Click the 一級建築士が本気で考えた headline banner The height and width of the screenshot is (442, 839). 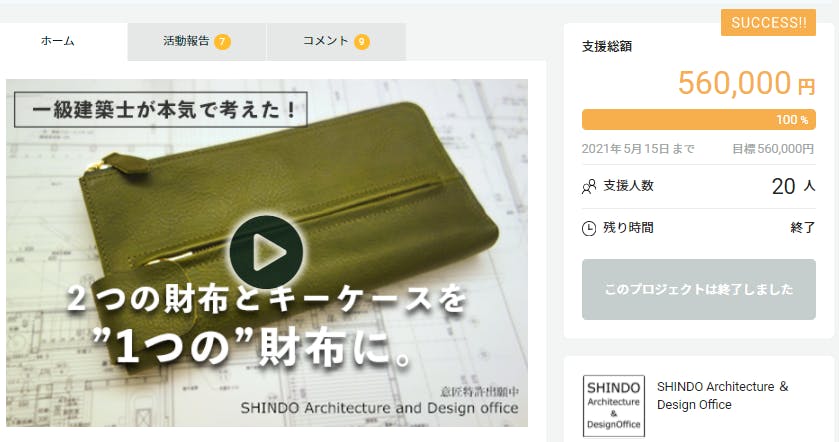coord(161,109)
